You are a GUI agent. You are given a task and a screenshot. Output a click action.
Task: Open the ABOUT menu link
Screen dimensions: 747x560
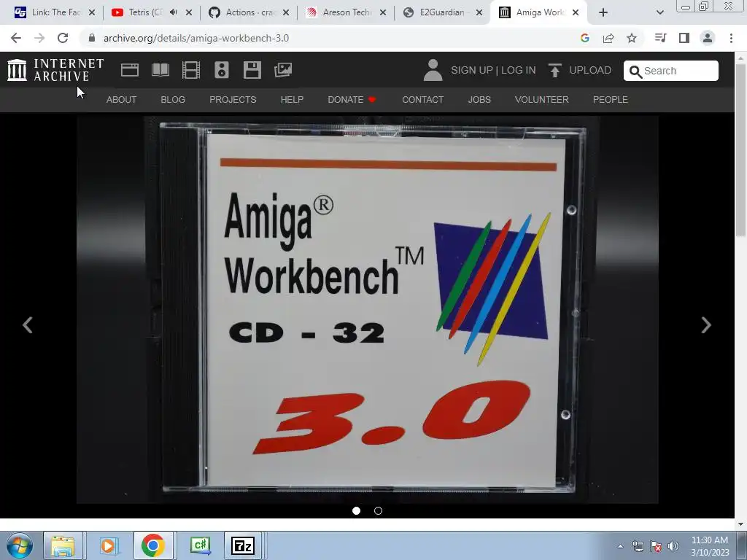point(122,99)
